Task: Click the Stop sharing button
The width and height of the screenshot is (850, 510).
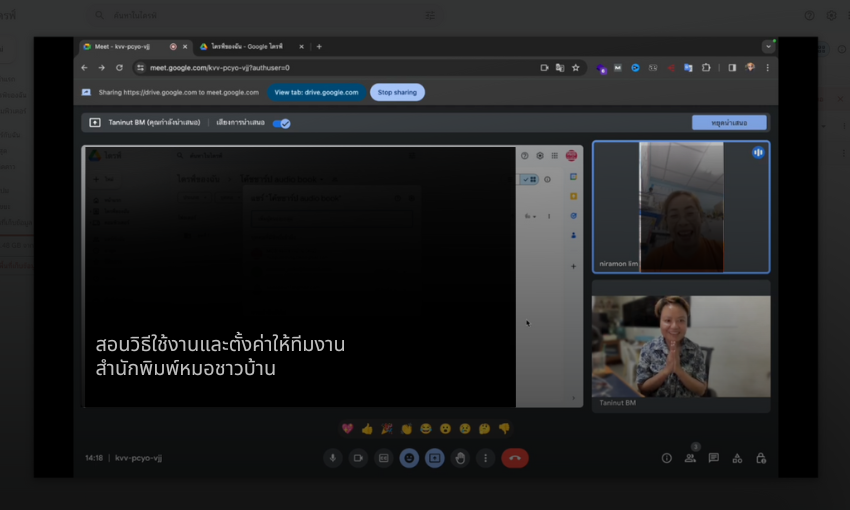Action: pyautogui.click(x=397, y=92)
